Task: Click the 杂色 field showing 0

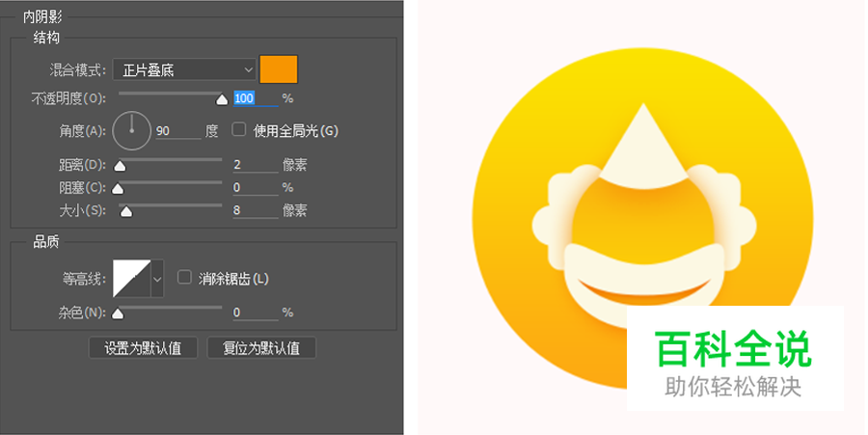Action: [256, 313]
